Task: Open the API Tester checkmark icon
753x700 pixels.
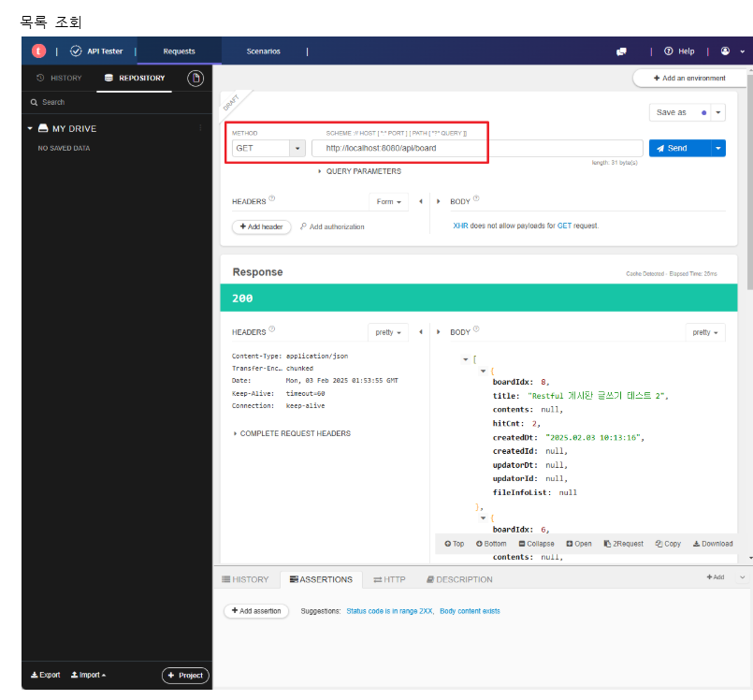Action: pyautogui.click(x=76, y=51)
